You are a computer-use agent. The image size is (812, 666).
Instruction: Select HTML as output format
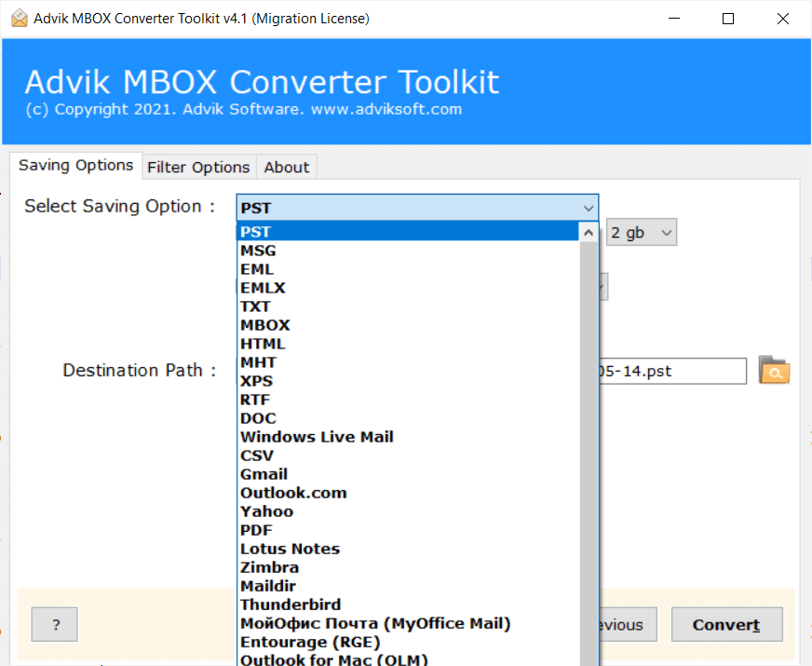[408, 344]
